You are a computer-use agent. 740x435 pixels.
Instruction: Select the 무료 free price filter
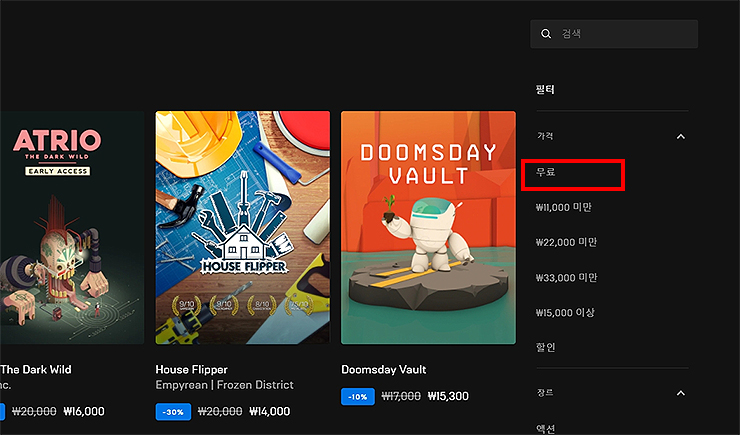click(546, 172)
